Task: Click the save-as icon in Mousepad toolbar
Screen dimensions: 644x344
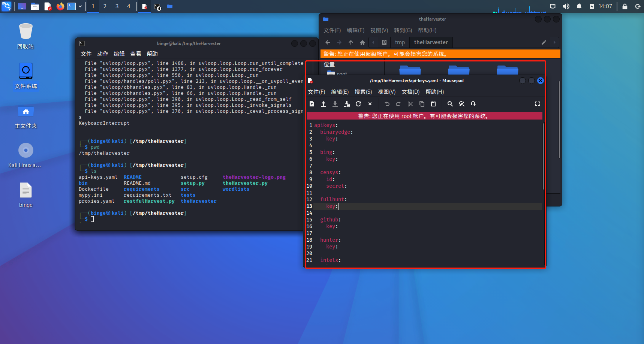Action: [x=347, y=104]
